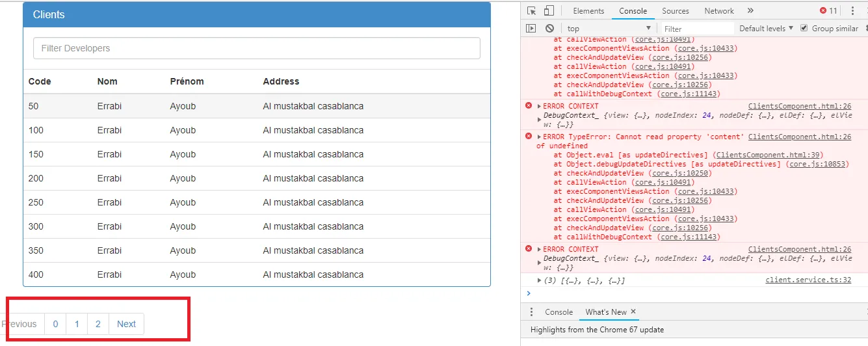Select page 2 in the pagination

(x=98, y=324)
